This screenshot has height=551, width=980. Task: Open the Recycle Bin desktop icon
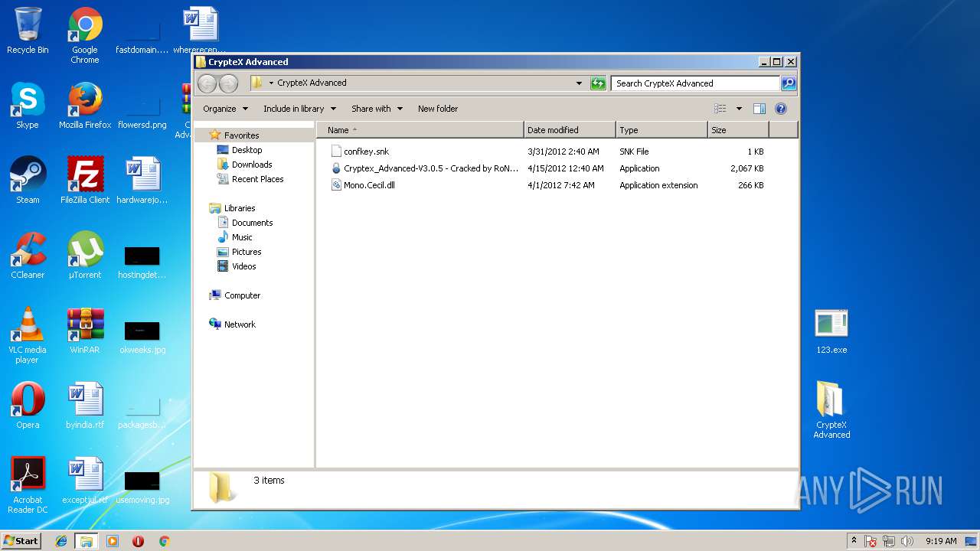[x=28, y=31]
